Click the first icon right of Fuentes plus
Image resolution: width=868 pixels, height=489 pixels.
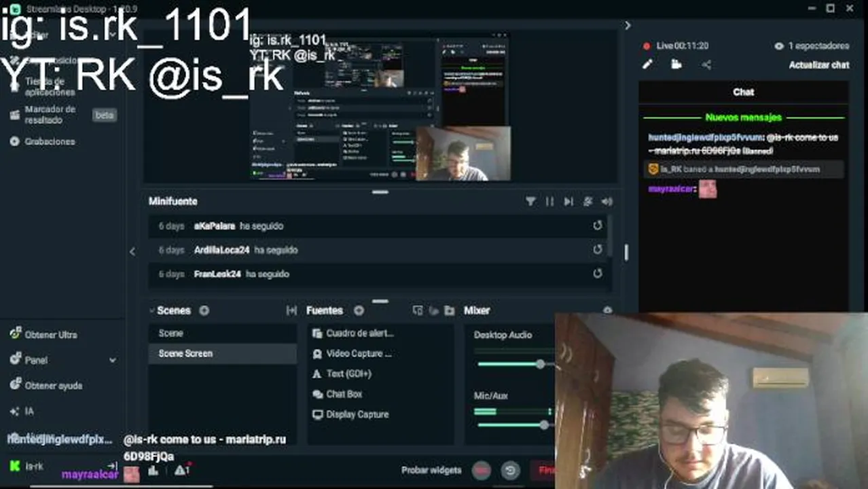pos(418,310)
